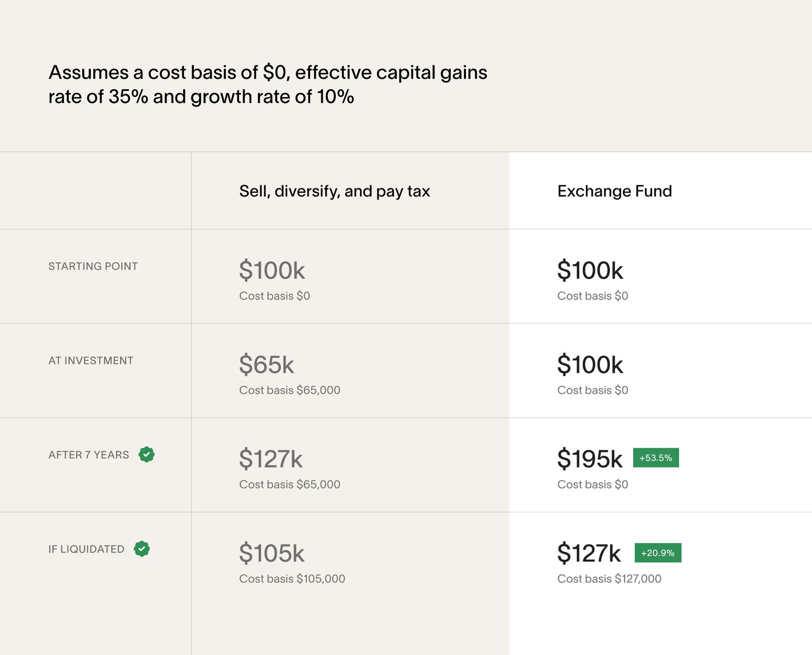This screenshot has height=655, width=812.
Task: Click the $127k value under Sell after 7 years
Action: click(x=270, y=459)
